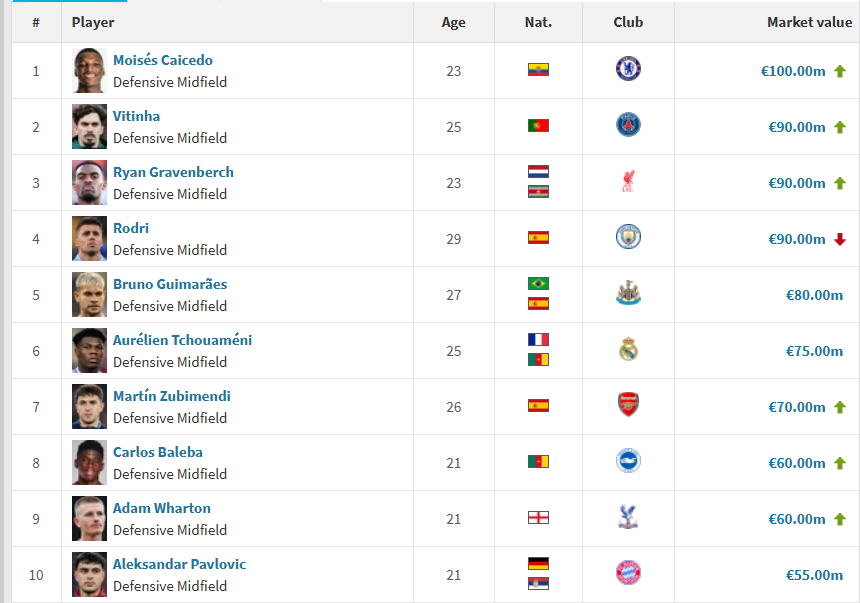This screenshot has height=603, width=860.
Task: Click the Real Madrid club crest
Action: pos(628,350)
